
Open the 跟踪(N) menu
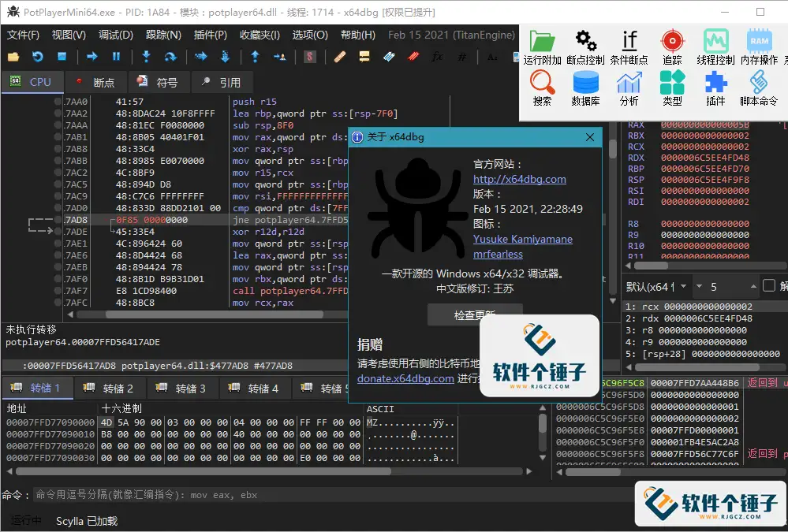(x=163, y=35)
